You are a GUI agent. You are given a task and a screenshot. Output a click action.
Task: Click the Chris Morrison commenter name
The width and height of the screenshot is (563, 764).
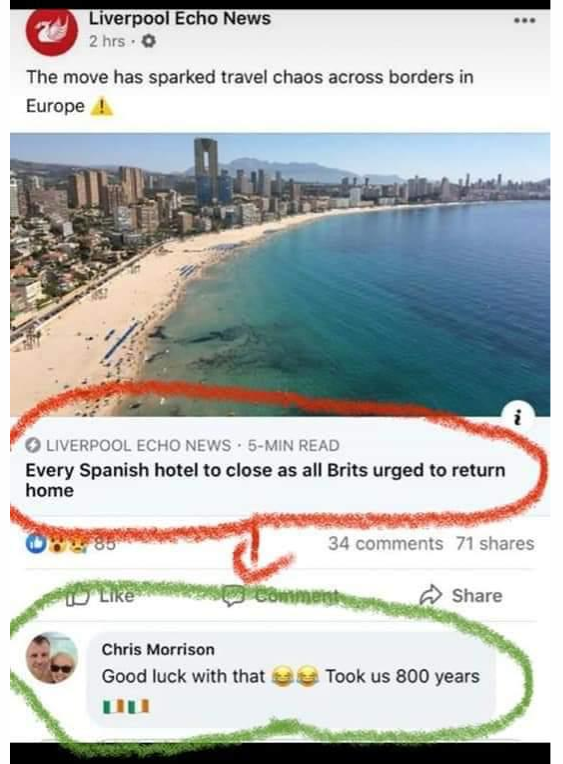pyautogui.click(x=158, y=649)
